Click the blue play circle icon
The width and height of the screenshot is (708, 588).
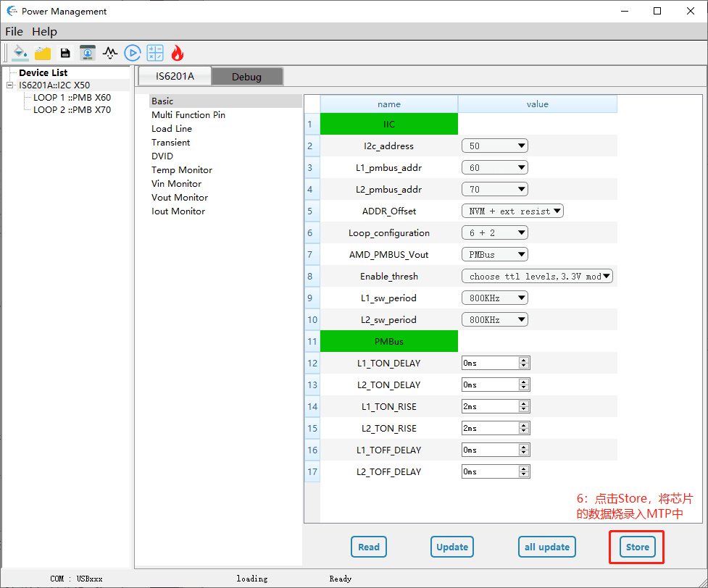(132, 53)
